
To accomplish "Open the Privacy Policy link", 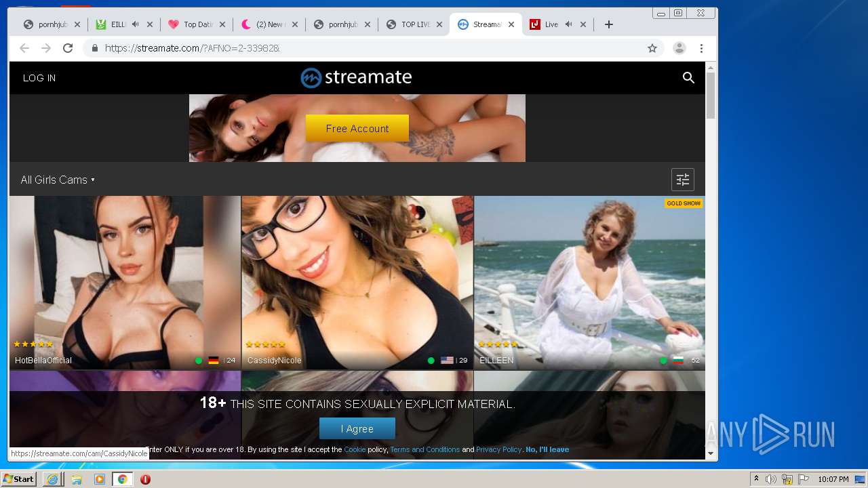I will point(498,449).
